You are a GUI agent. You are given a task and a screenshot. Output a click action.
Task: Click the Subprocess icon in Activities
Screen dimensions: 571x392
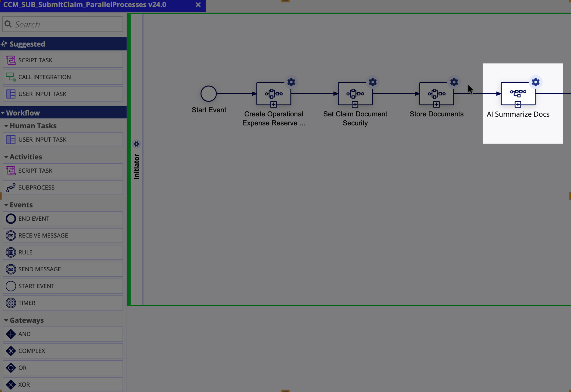(x=11, y=187)
